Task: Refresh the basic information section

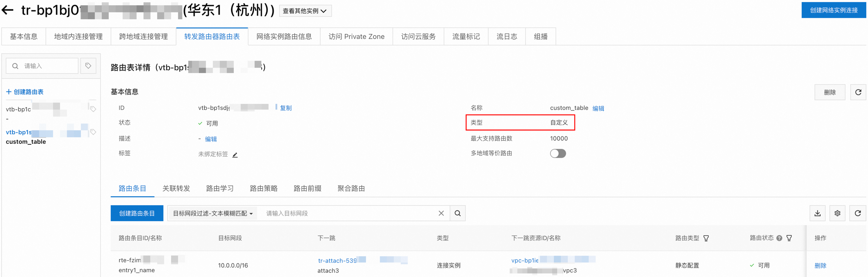Action: pyautogui.click(x=858, y=92)
